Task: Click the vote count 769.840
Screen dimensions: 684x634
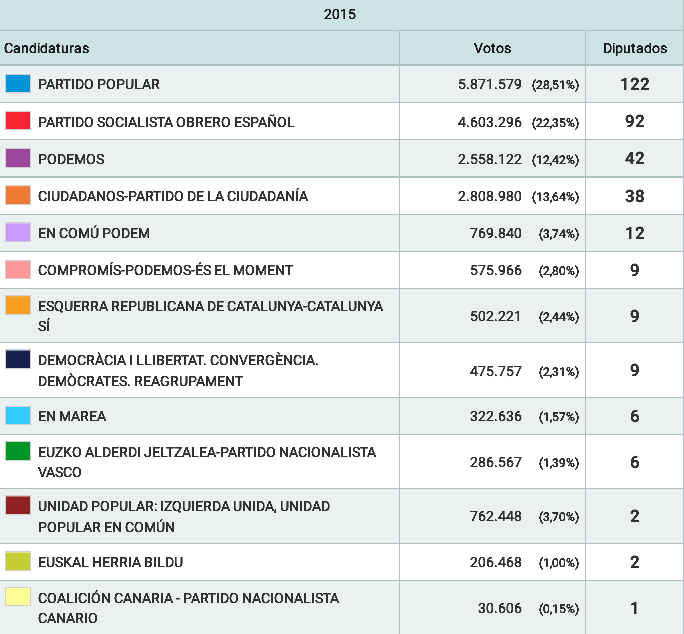Action: point(496,233)
